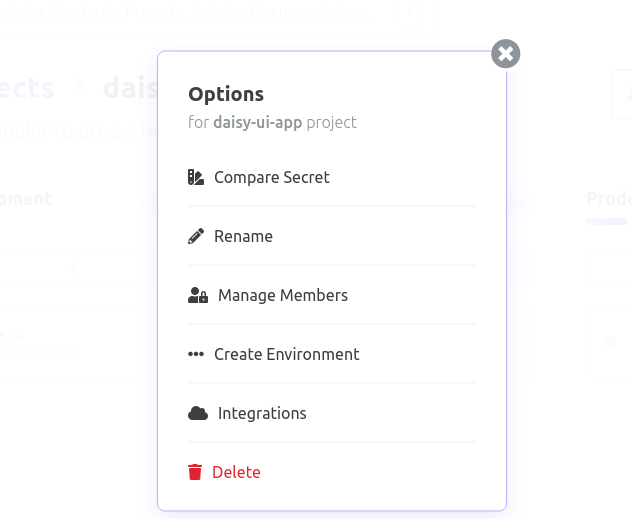The height and width of the screenshot is (519, 632).
Task: Close the Options dialog with X
Action: pos(506,53)
